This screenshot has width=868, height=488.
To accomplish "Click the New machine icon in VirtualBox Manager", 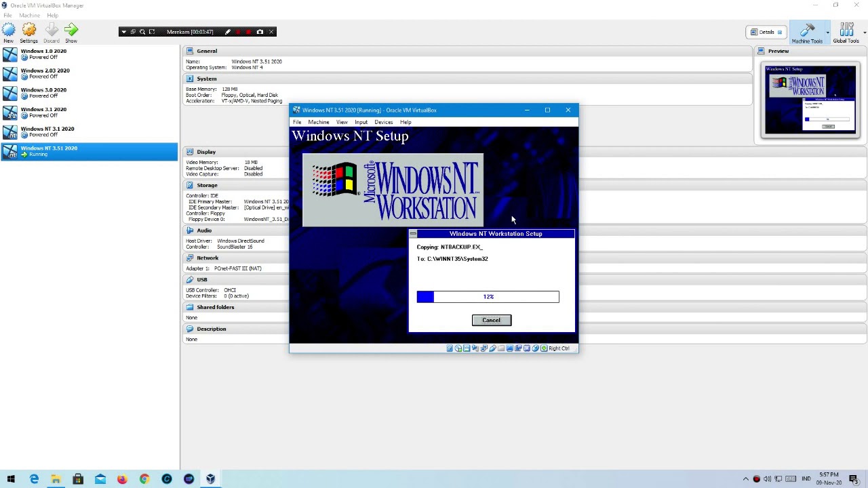I will click(x=9, y=30).
